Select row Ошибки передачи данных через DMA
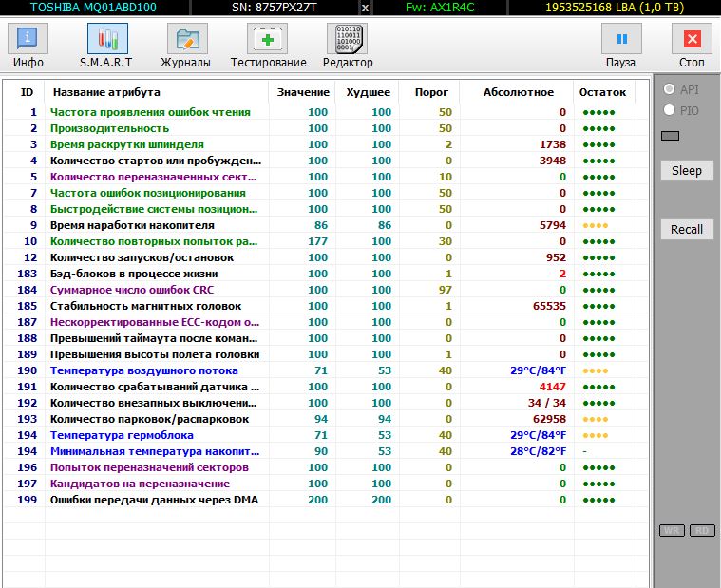Image resolution: width=721 pixels, height=588 pixels. 324,500
